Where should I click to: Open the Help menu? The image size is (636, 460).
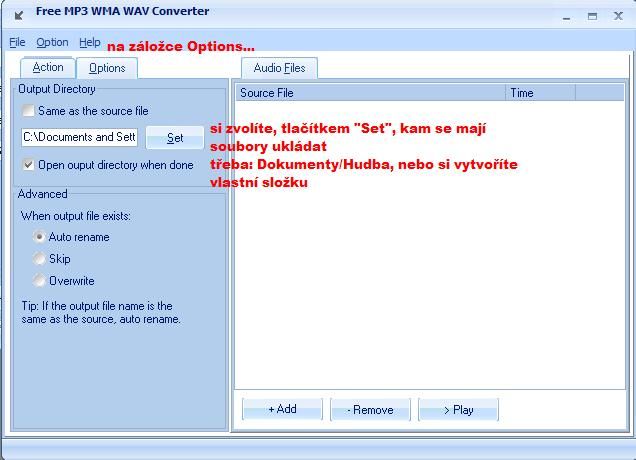coord(90,42)
